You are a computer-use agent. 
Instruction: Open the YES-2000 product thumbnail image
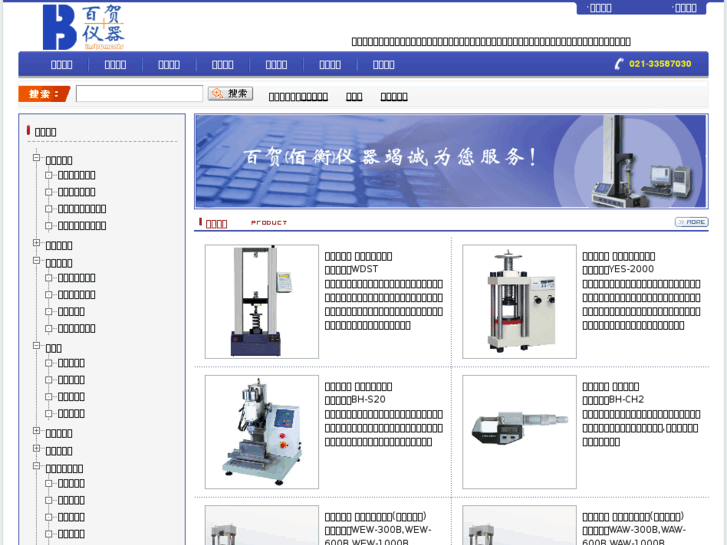click(x=519, y=301)
